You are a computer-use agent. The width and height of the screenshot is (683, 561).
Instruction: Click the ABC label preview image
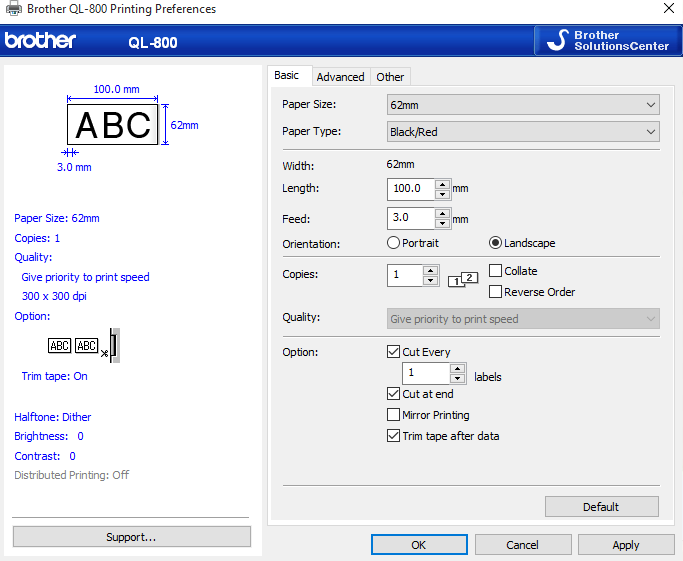coord(112,125)
